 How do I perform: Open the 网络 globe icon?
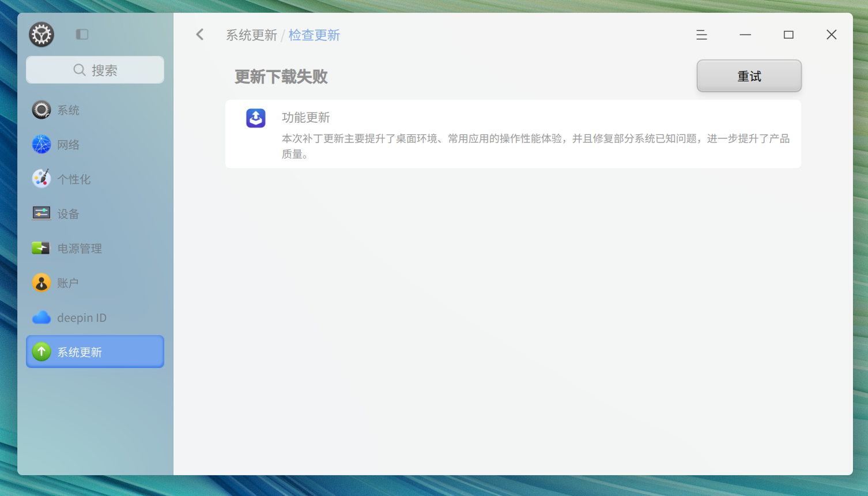pyautogui.click(x=41, y=144)
